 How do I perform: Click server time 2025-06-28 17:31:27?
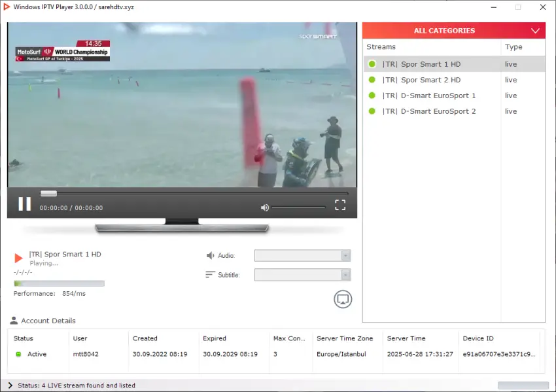(420, 354)
